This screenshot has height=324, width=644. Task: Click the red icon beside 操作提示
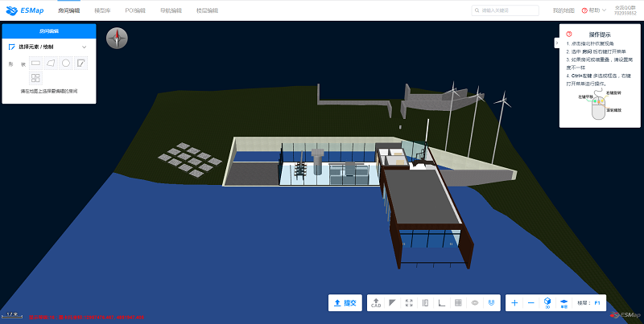pos(569,34)
